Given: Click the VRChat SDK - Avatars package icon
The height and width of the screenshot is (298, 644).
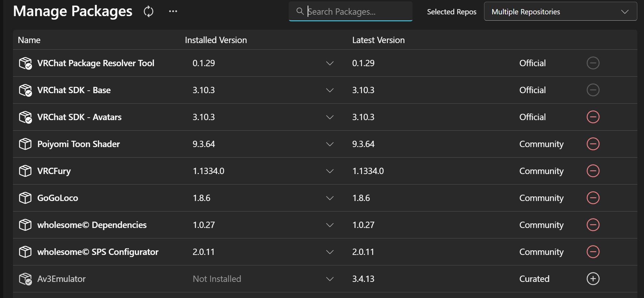Looking at the screenshot, I should tap(25, 117).
